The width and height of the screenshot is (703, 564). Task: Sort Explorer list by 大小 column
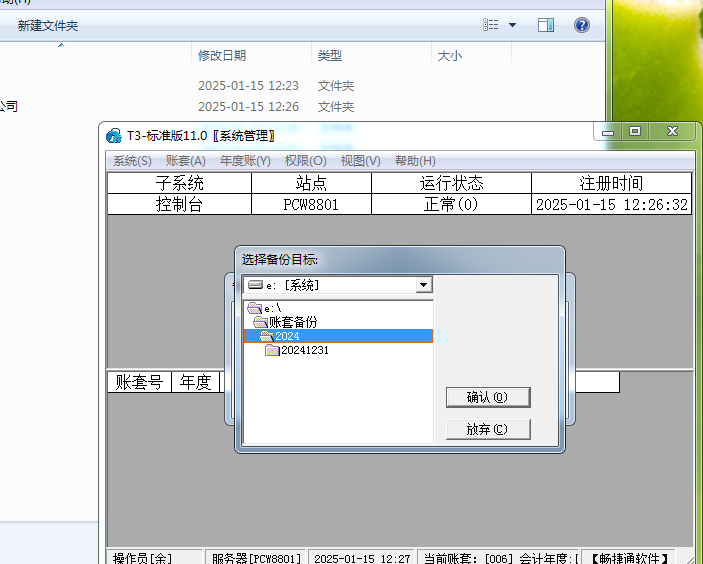pos(472,56)
